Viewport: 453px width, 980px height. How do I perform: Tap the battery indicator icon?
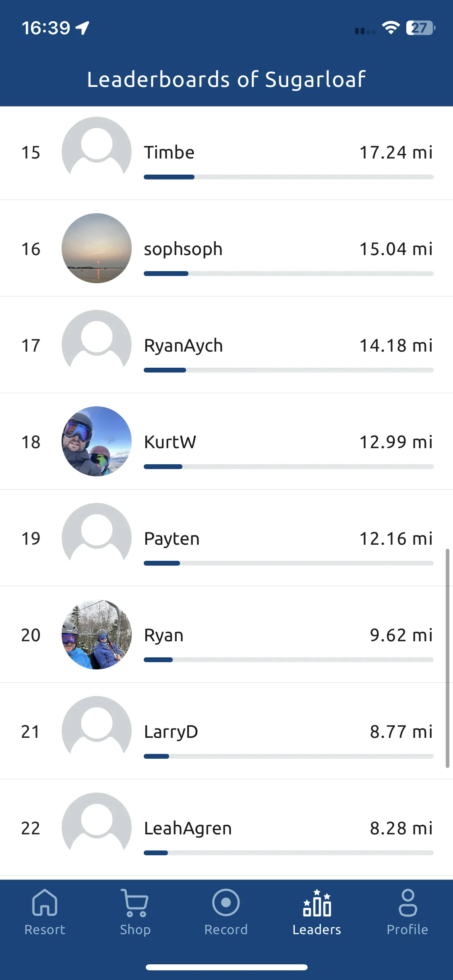(421, 28)
